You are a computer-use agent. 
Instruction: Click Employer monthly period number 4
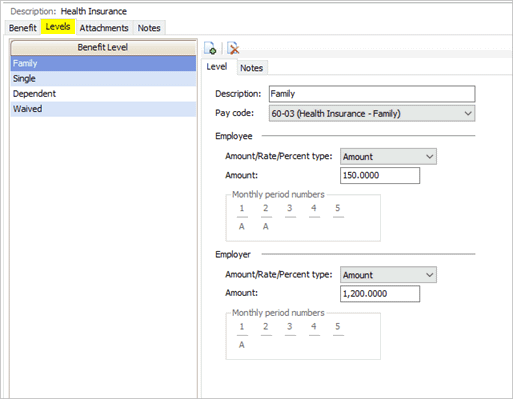point(314,327)
